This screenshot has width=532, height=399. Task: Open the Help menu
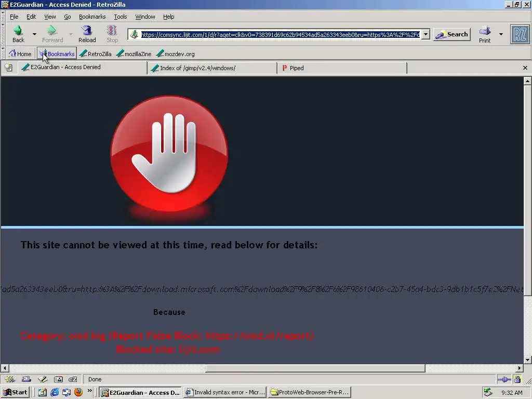pos(168,17)
